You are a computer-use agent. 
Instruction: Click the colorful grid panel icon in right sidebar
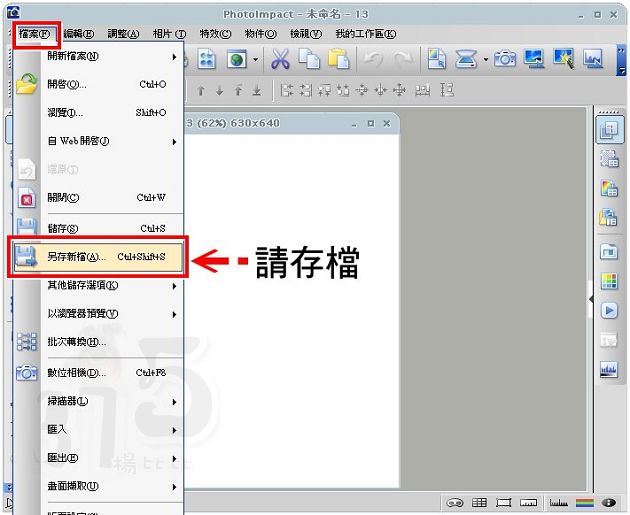609,281
